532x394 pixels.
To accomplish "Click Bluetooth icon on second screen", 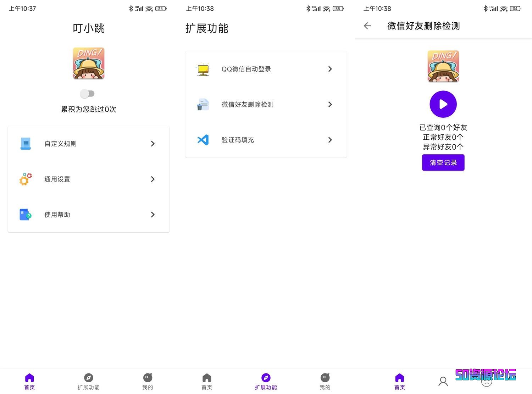I will (x=308, y=9).
